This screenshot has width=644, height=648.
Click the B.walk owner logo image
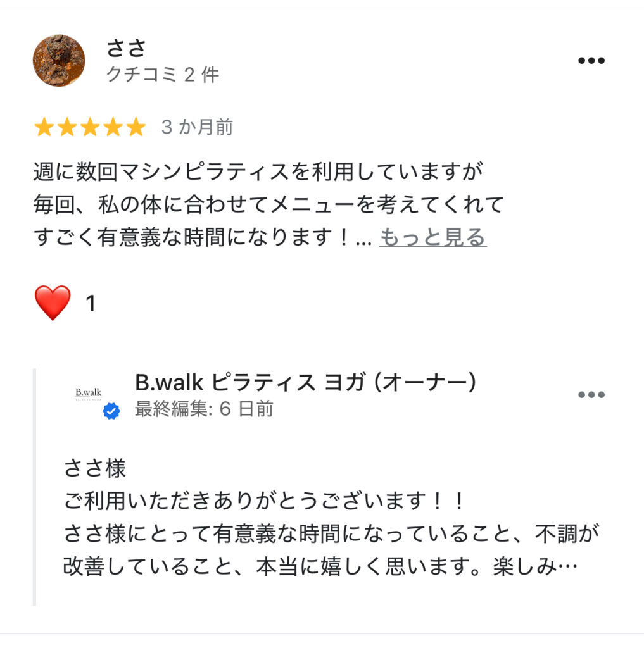(89, 394)
